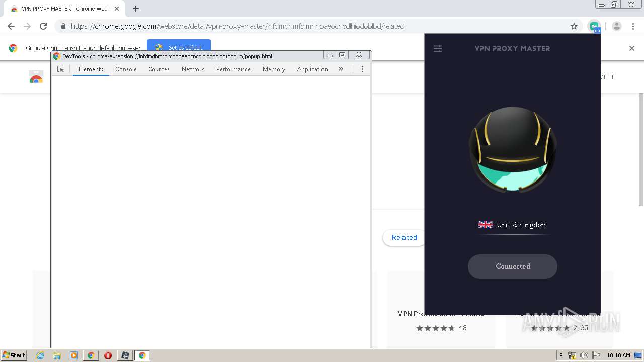Toggle the Connected VPN button
The height and width of the screenshot is (362, 644).
[513, 266]
